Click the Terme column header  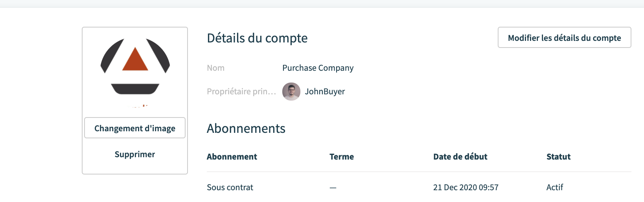(342, 157)
